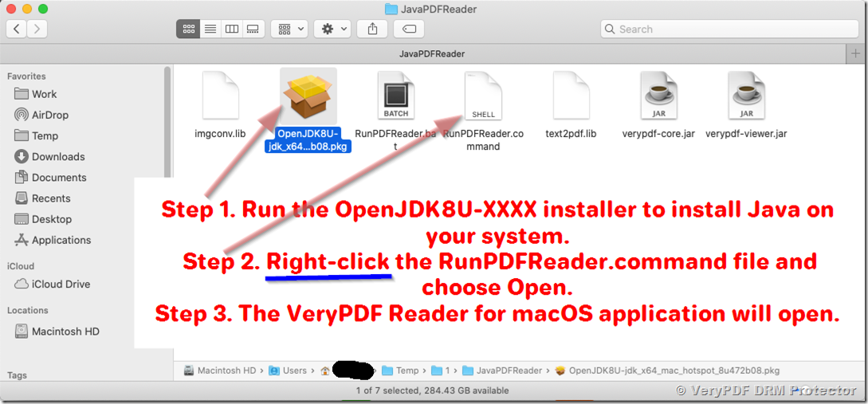The image size is (868, 404).
Task: Open Recents in the sidebar
Action: [51, 198]
